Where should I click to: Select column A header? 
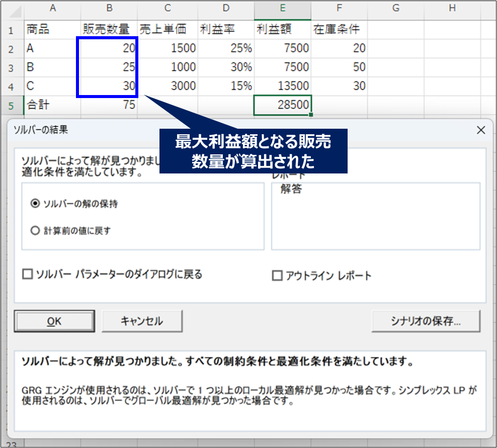(x=52, y=8)
